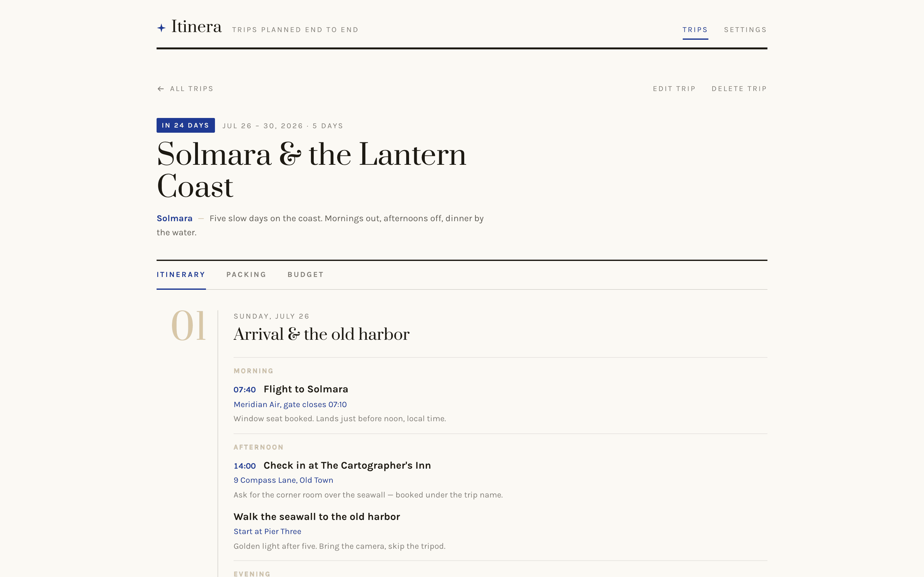Image resolution: width=924 pixels, height=577 pixels.
Task: Click Meridian Air gate closes detail
Action: click(x=290, y=405)
